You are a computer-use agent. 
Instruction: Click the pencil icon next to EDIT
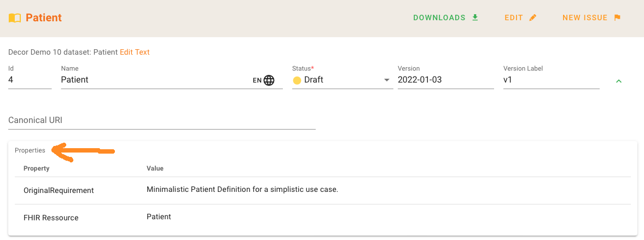point(533,17)
